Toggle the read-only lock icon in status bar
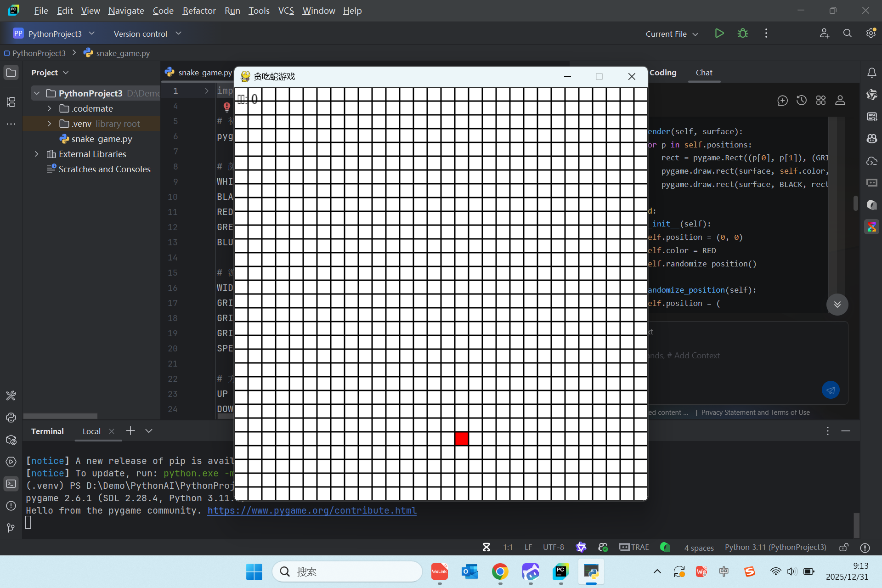The height and width of the screenshot is (588, 882). (x=844, y=547)
